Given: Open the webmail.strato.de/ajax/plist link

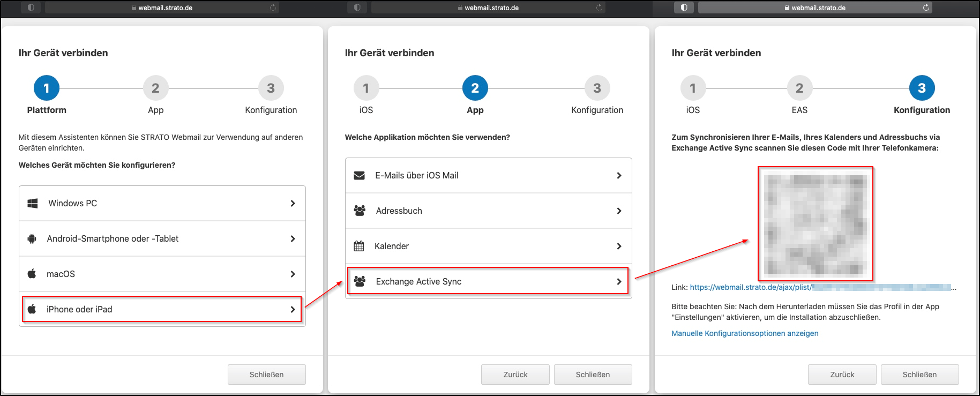Looking at the screenshot, I should (750, 288).
